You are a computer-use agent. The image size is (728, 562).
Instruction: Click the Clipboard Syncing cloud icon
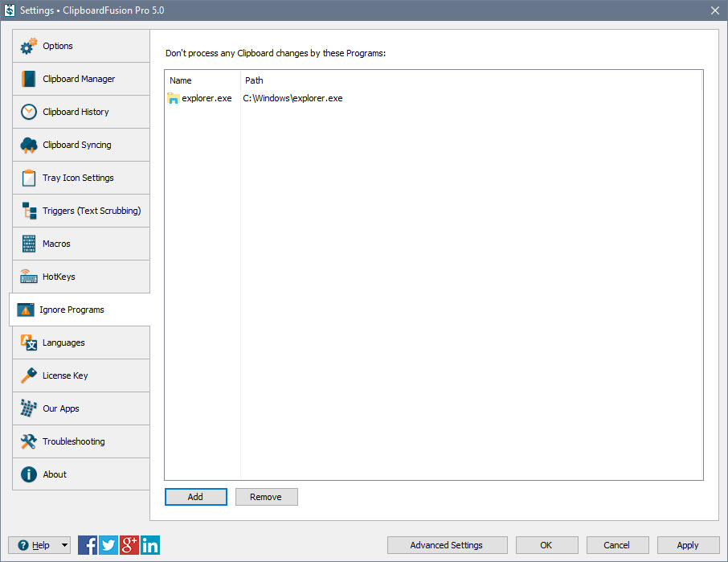pos(29,145)
